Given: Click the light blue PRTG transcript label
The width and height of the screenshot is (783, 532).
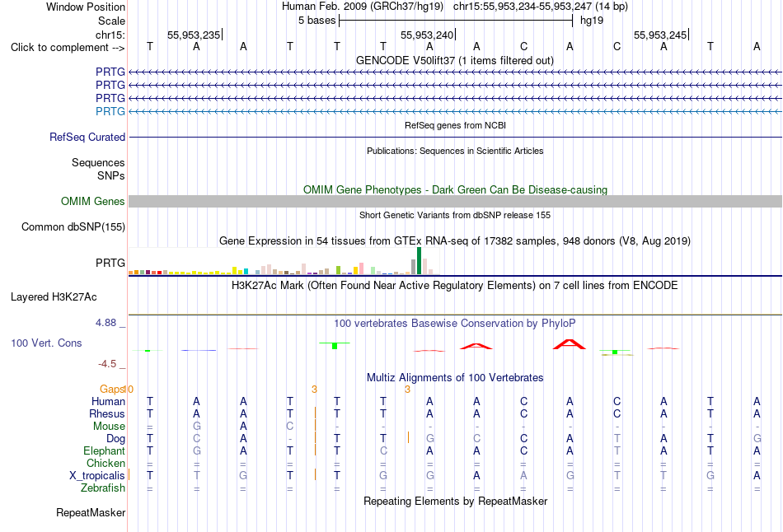Looking at the screenshot, I should pyautogui.click(x=110, y=111).
